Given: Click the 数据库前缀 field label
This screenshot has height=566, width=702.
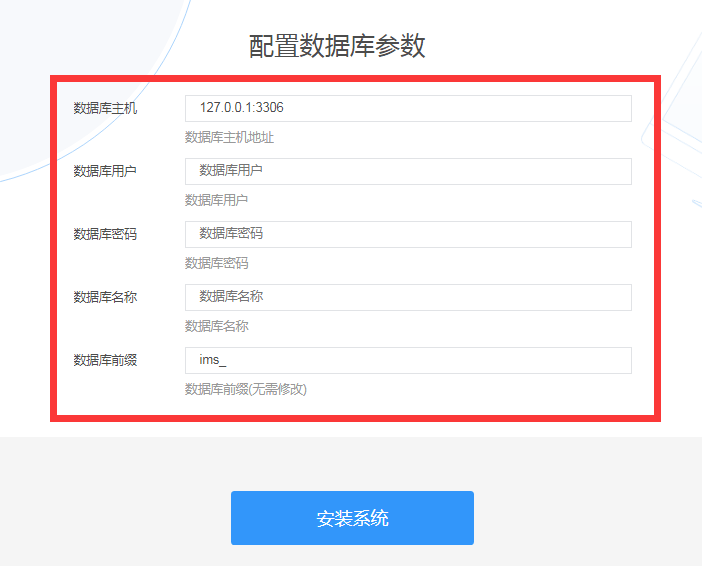Looking at the screenshot, I should 105,360.
